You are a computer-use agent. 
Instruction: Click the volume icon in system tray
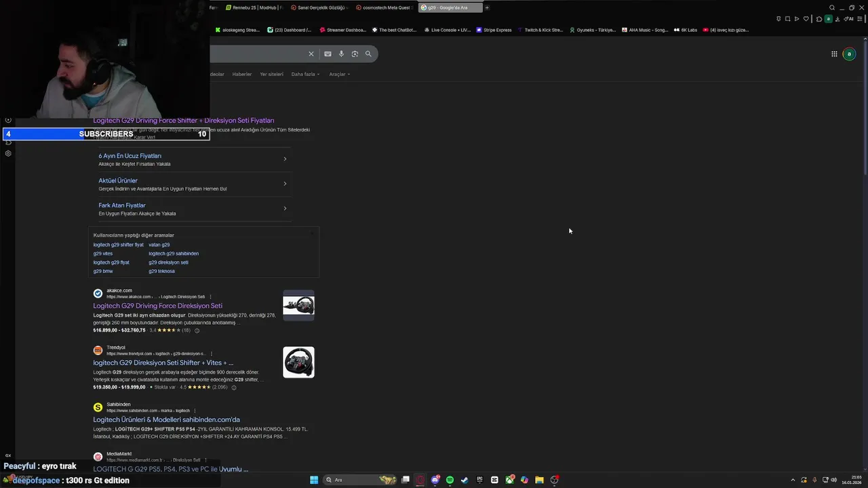point(833,480)
